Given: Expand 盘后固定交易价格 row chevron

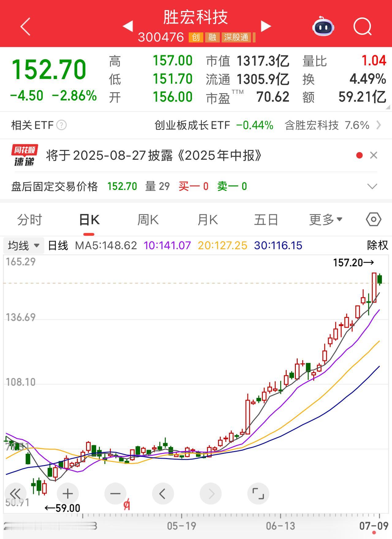Looking at the screenshot, I should [x=372, y=186].
